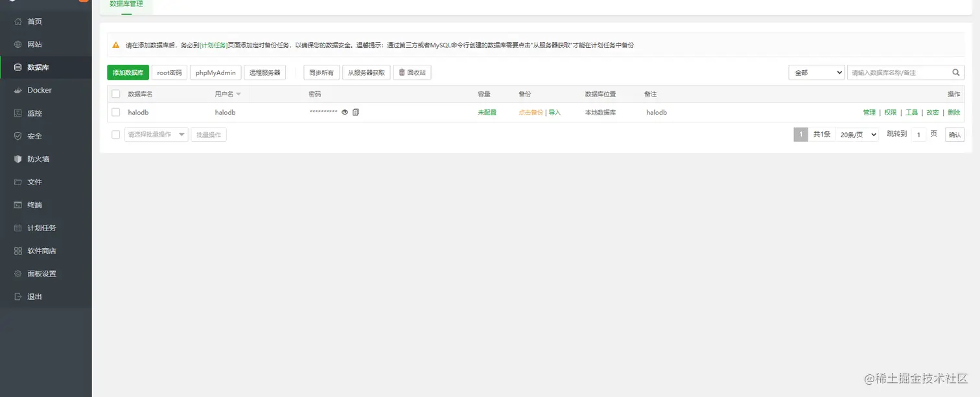Click 导入 link for halodb
Viewport: 980px width, 397px height.
555,112
